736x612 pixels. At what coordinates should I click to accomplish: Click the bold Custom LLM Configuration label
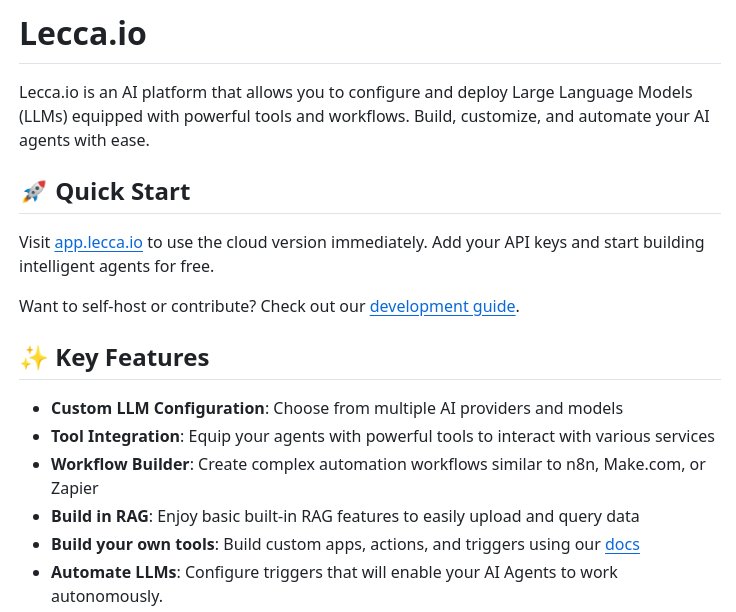[x=158, y=409]
